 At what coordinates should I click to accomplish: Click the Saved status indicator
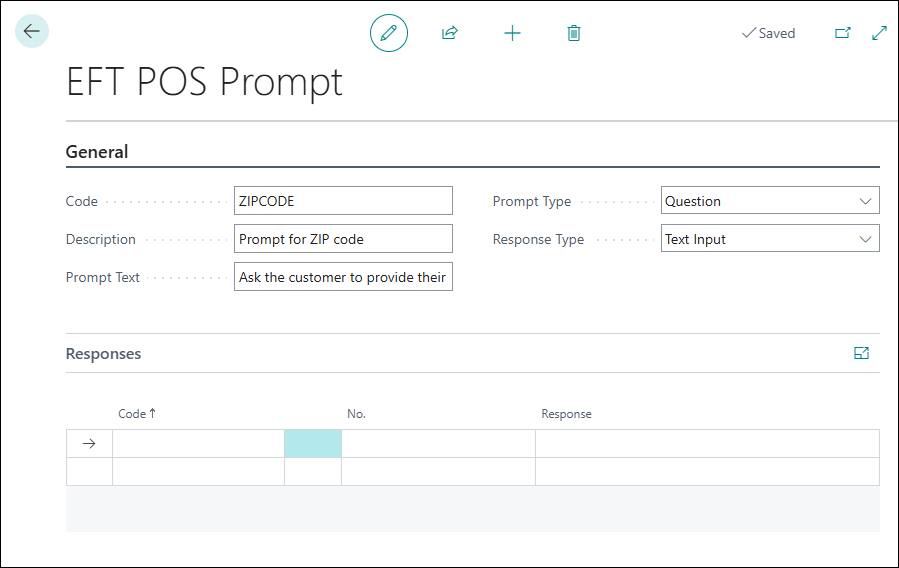pos(768,33)
